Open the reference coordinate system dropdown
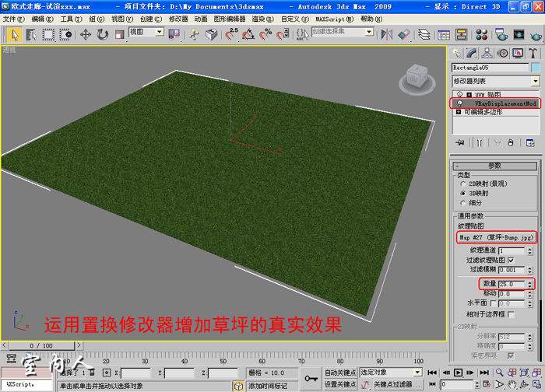 [x=146, y=33]
